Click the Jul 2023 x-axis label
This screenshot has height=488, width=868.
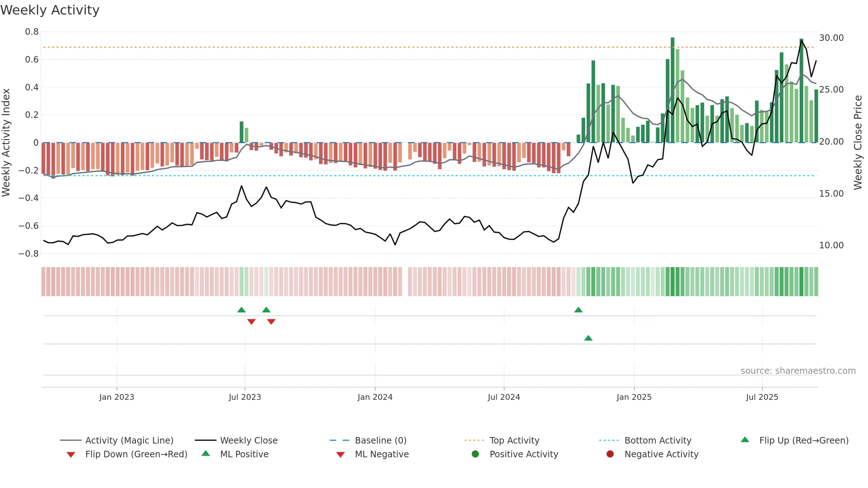[245, 397]
